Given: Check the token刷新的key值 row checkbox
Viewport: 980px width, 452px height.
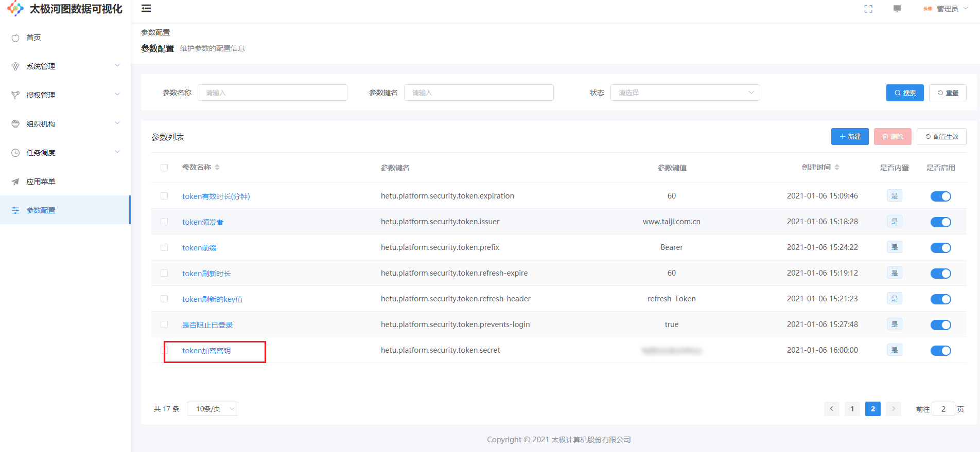Looking at the screenshot, I should (x=164, y=299).
